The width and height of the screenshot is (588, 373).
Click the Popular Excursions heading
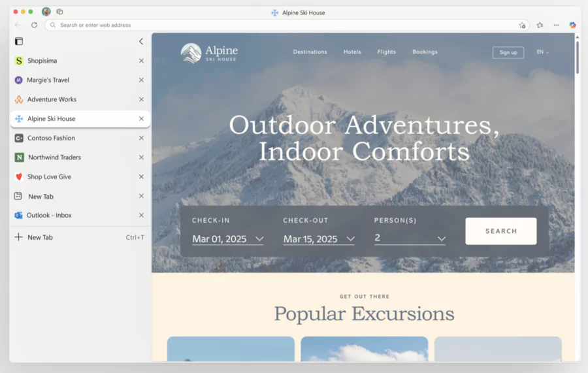pos(364,314)
